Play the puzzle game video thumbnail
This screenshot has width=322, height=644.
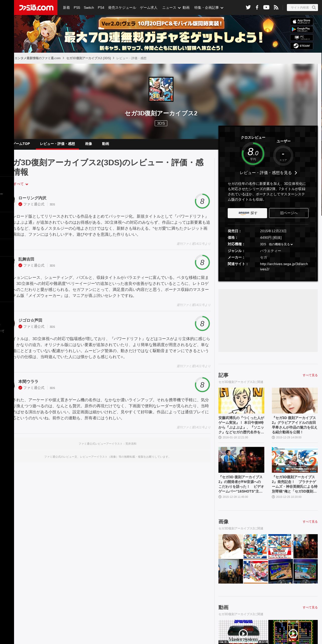coord(293,632)
